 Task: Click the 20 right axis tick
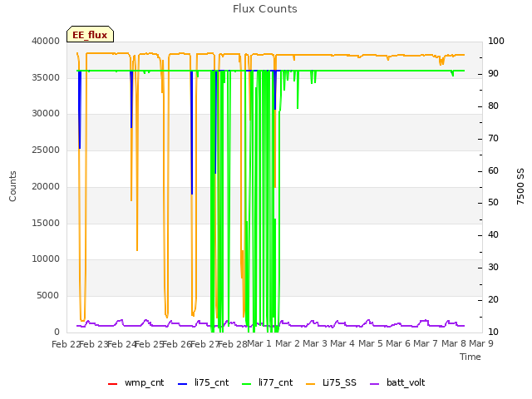[x=493, y=299]
